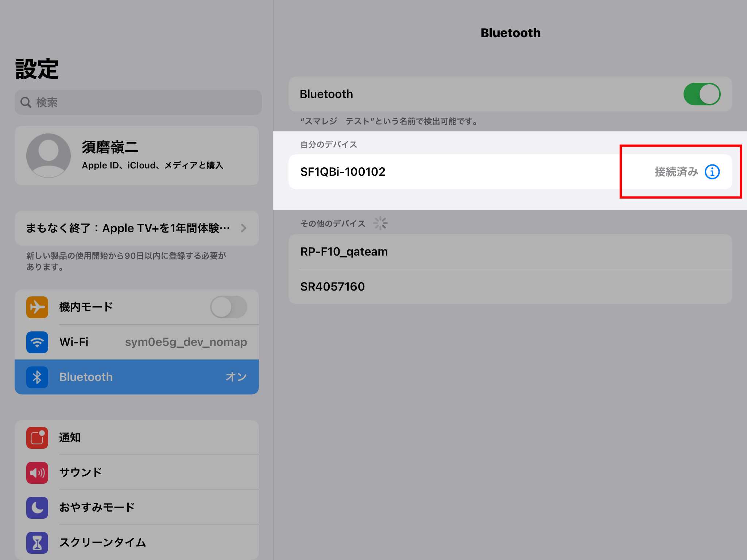Open info for SF1QBi-100102 device

pyautogui.click(x=712, y=172)
